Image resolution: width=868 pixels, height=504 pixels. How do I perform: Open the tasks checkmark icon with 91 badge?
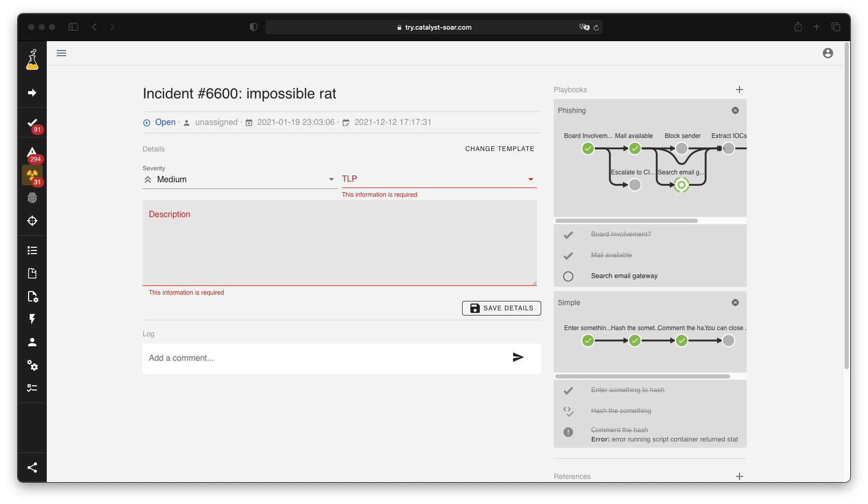coord(32,123)
